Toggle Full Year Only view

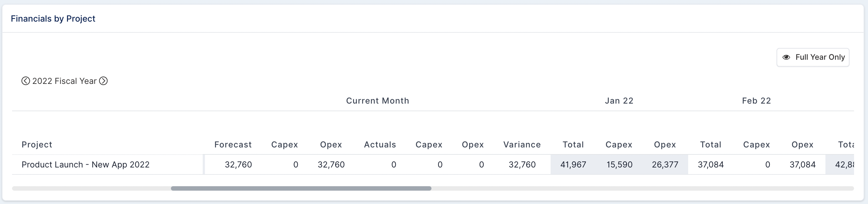pos(813,57)
